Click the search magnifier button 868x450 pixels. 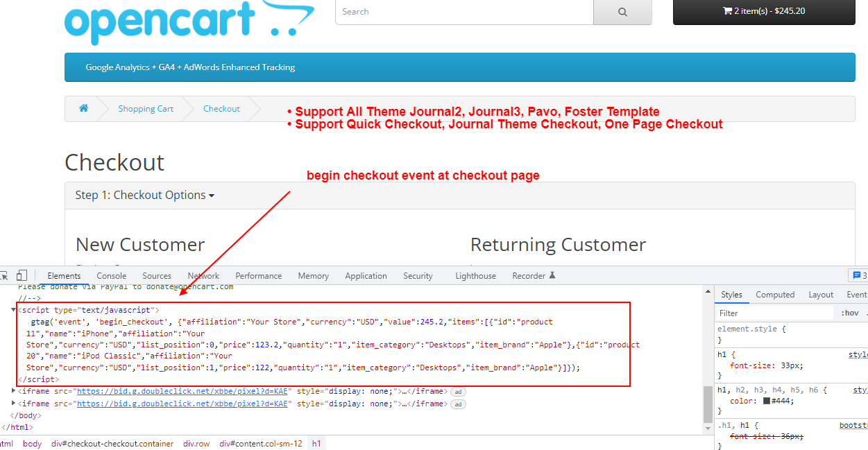click(622, 12)
